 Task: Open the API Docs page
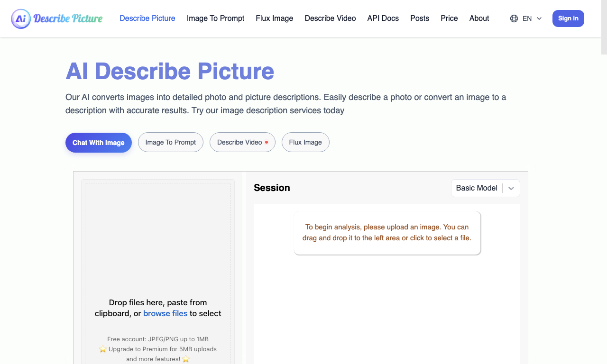point(383,18)
